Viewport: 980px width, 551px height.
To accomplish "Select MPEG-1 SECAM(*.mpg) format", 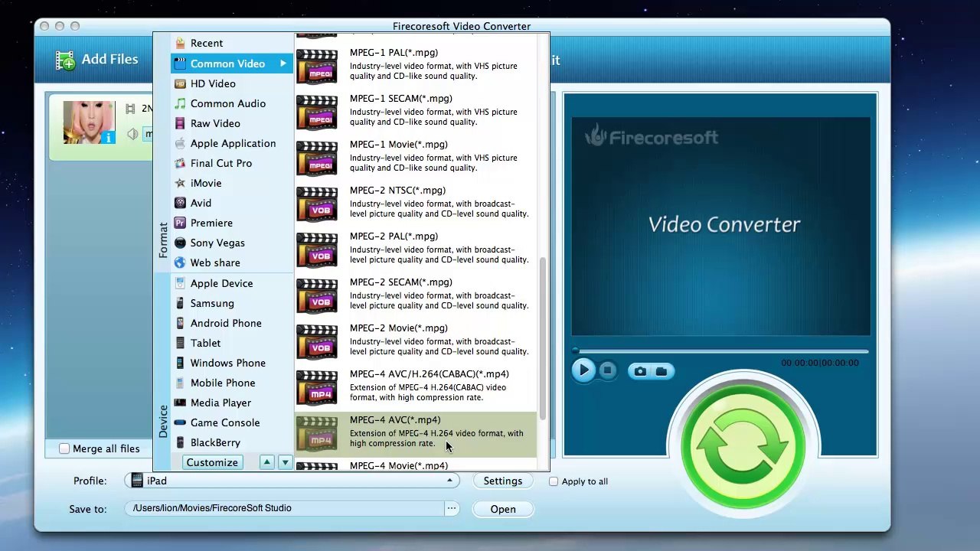I will tap(416, 112).
